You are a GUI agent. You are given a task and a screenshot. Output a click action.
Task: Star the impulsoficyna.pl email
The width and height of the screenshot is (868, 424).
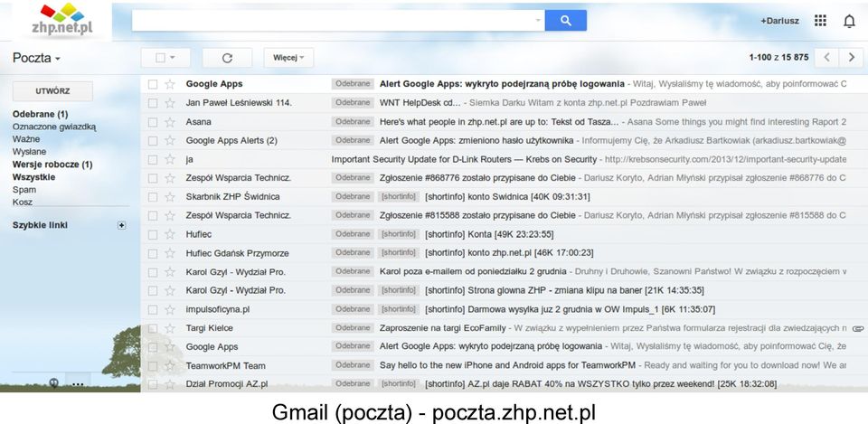click(x=170, y=309)
